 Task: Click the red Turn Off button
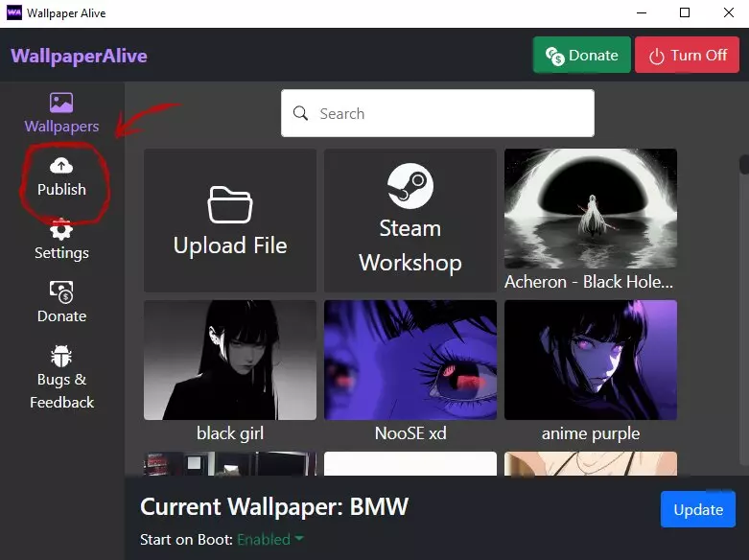[687, 55]
